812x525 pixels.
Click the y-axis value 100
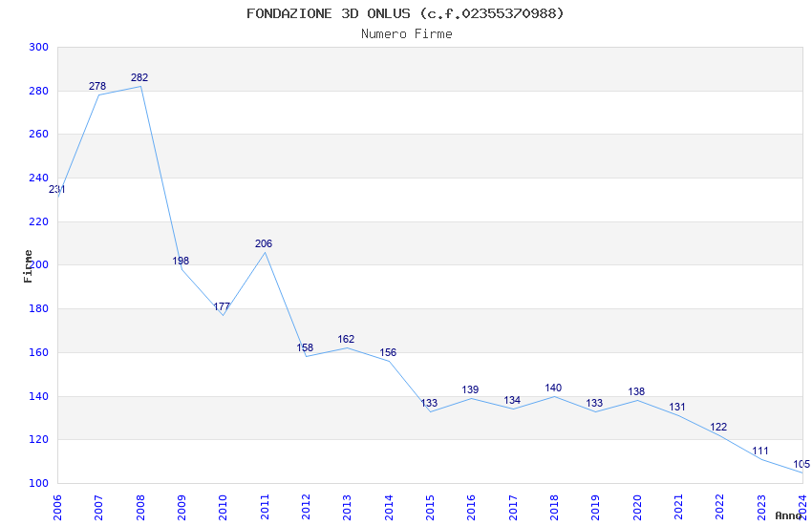[39, 484]
